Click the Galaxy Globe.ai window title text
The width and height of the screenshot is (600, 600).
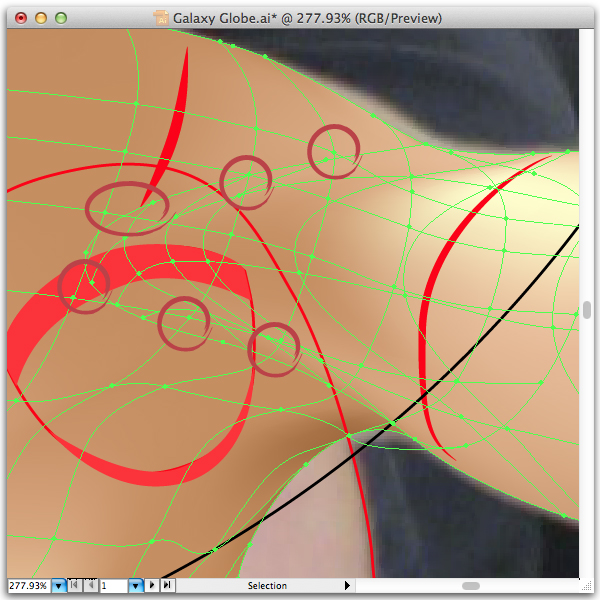pos(307,18)
